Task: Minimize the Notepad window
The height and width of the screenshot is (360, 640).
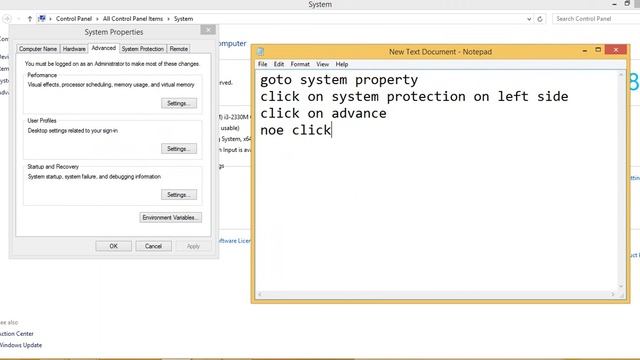Action: click(584, 50)
